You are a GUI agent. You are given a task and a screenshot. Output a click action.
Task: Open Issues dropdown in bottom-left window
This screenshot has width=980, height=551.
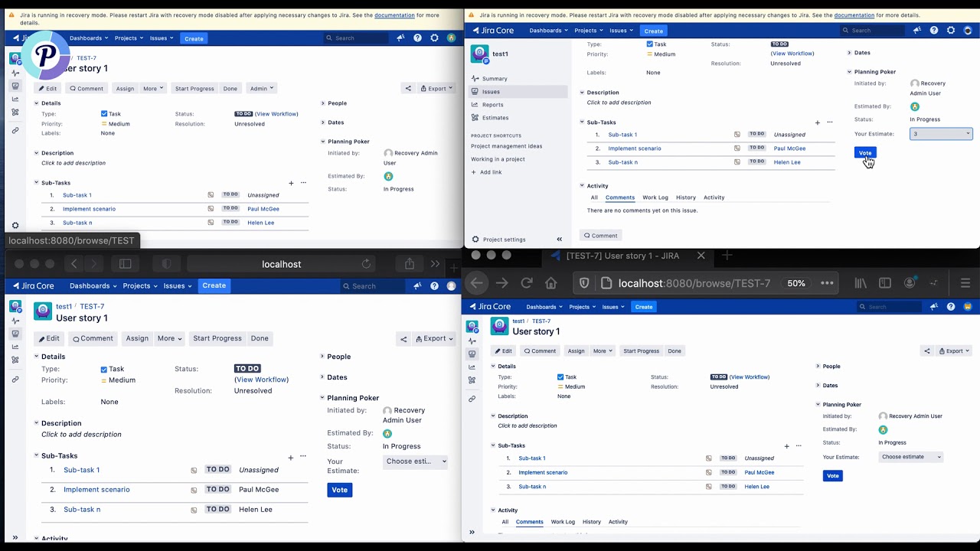[177, 286]
